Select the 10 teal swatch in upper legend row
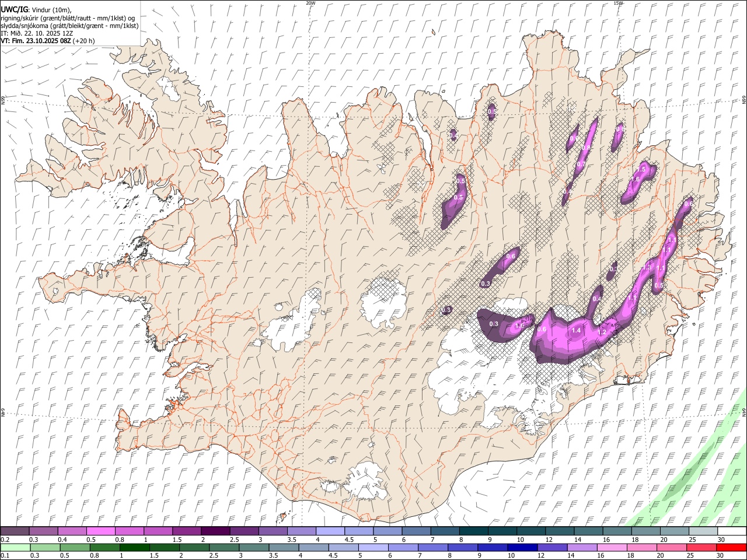Viewport: 747px width, 560px height. coord(531,531)
